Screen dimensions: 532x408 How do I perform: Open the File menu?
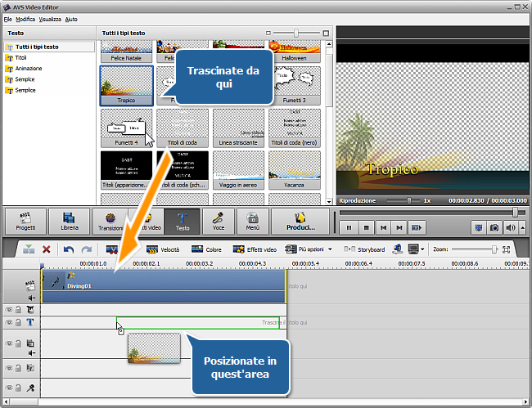[x=8, y=20]
